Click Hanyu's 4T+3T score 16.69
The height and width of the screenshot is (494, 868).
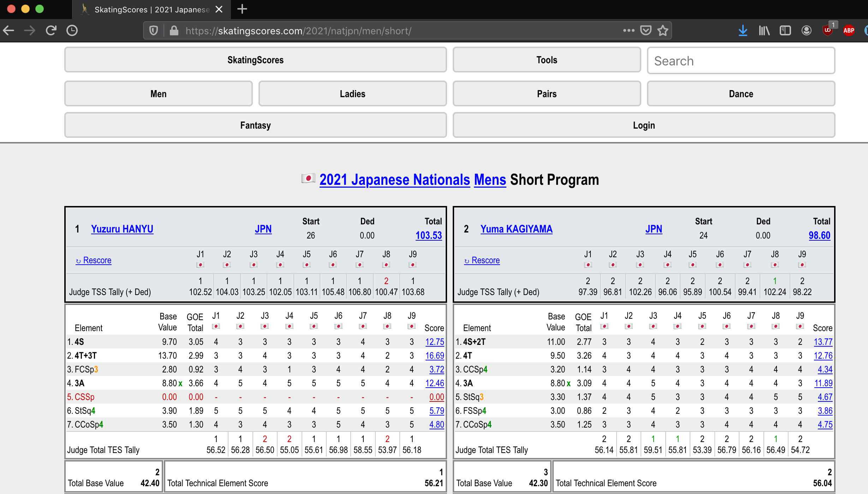point(434,356)
